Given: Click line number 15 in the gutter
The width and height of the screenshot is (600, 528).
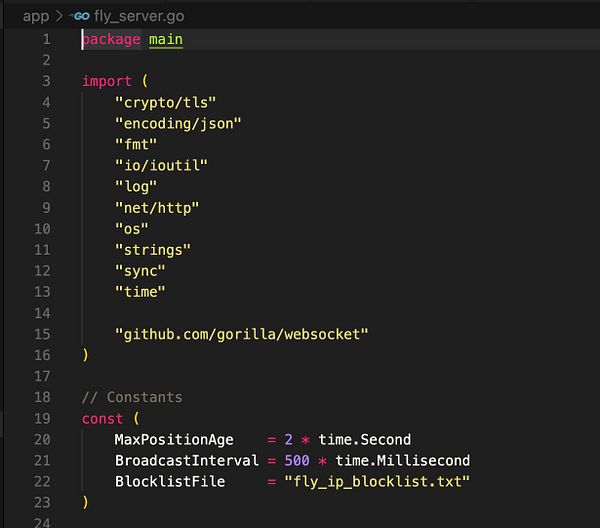Looking at the screenshot, I should click(42, 334).
